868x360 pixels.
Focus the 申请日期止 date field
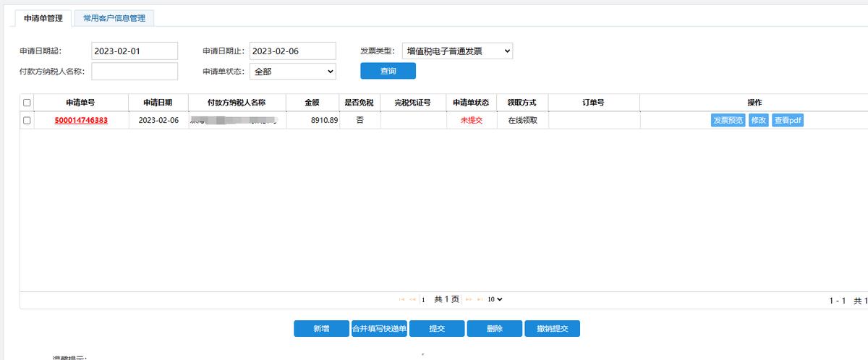pos(293,51)
